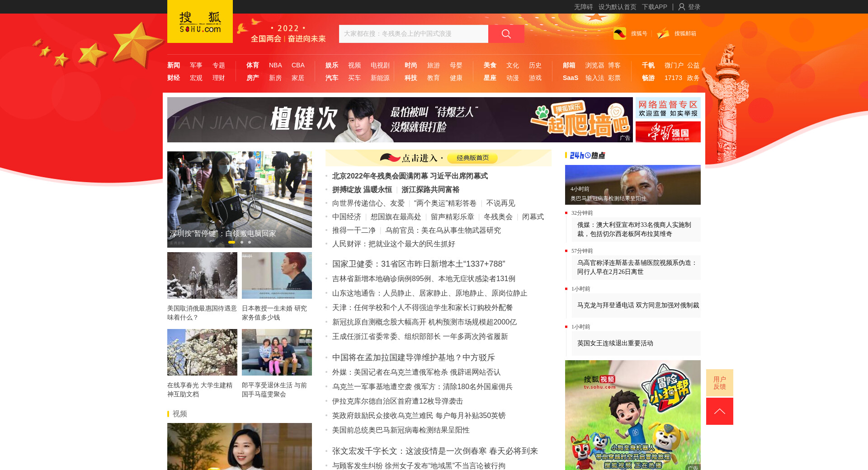Select the first carousel indicator dot
This screenshot has height=470, width=868.
click(x=231, y=242)
